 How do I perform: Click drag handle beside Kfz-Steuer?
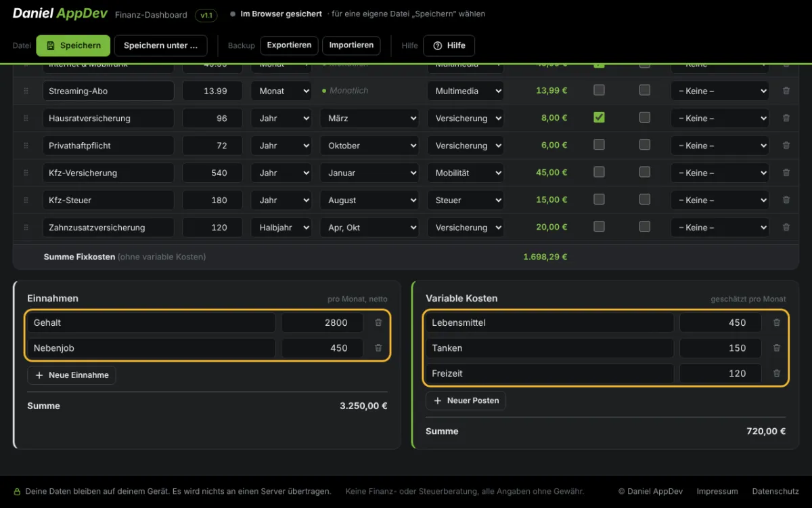(26, 200)
